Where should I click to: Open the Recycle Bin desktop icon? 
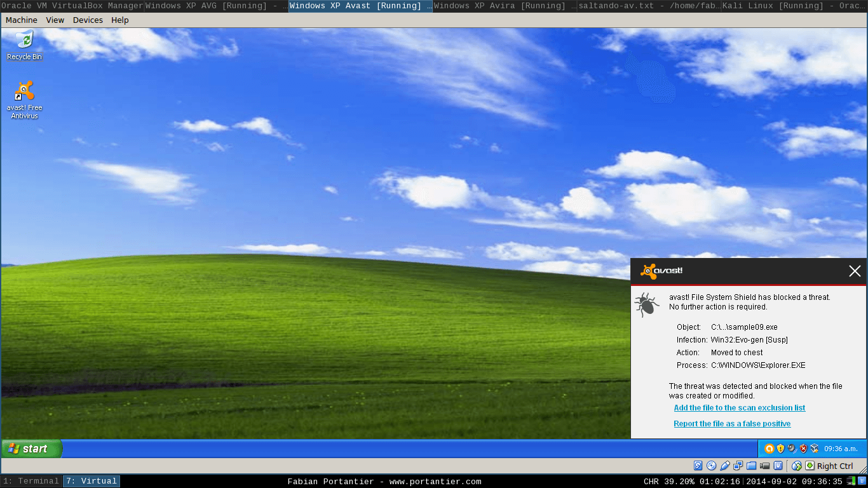(24, 45)
